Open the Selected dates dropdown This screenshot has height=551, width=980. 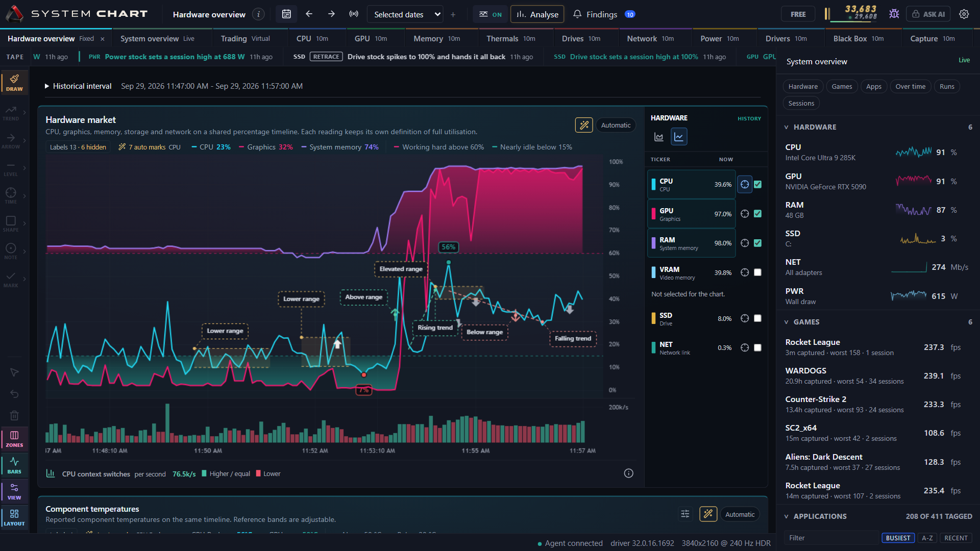point(405,14)
